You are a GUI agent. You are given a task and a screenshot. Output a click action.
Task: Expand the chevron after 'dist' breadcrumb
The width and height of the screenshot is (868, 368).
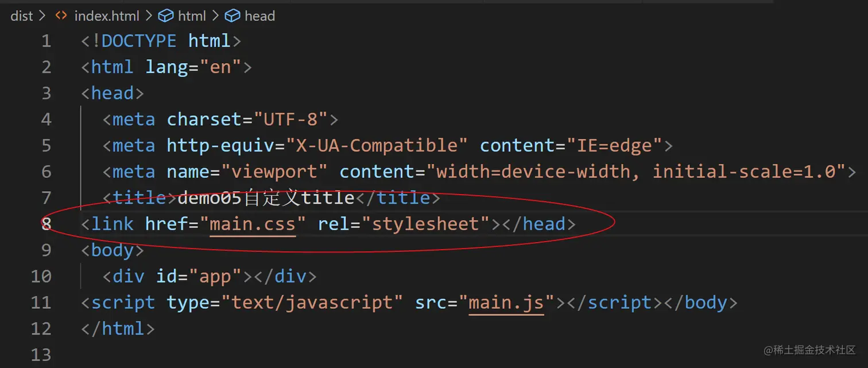point(42,16)
